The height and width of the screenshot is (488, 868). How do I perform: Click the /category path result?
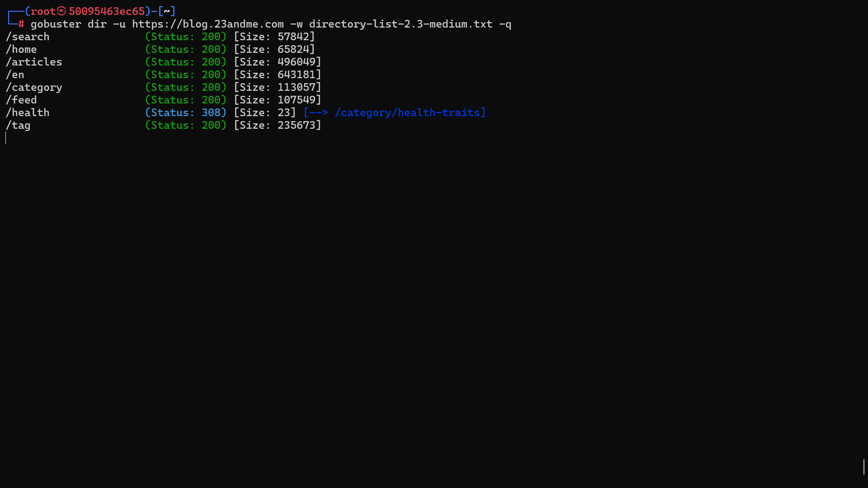click(34, 87)
